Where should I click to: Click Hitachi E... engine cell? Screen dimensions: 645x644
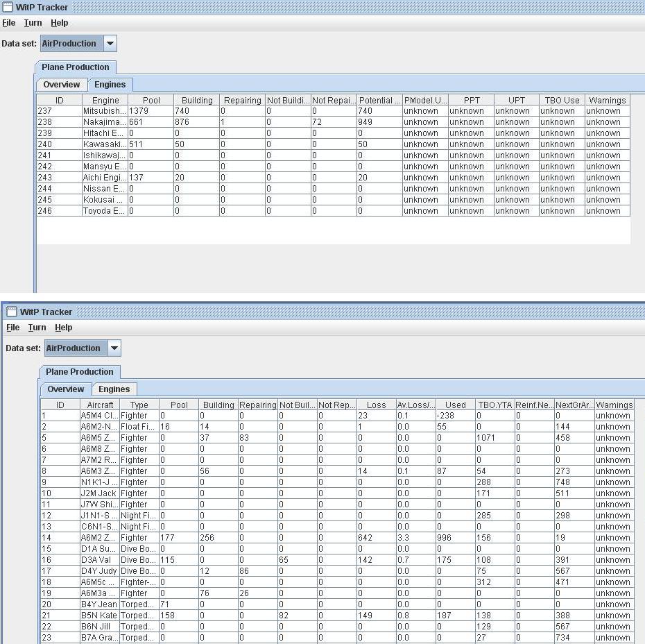coord(105,133)
